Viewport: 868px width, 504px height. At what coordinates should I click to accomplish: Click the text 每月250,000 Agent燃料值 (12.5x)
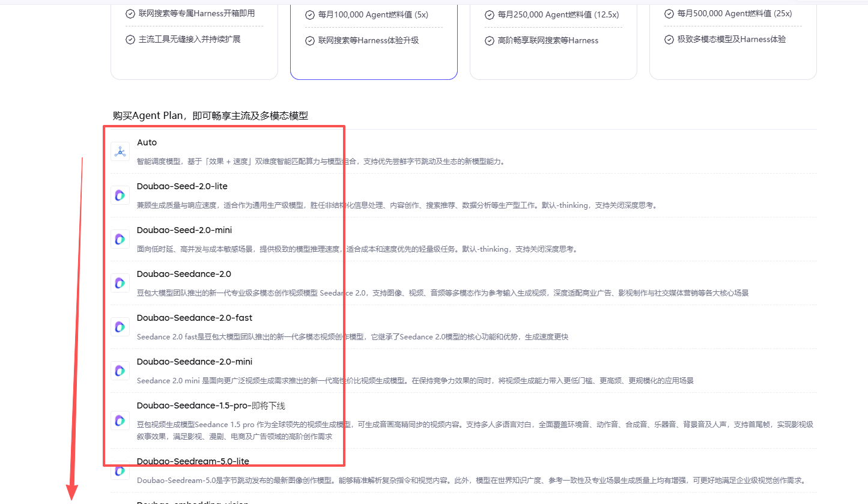[x=558, y=15]
